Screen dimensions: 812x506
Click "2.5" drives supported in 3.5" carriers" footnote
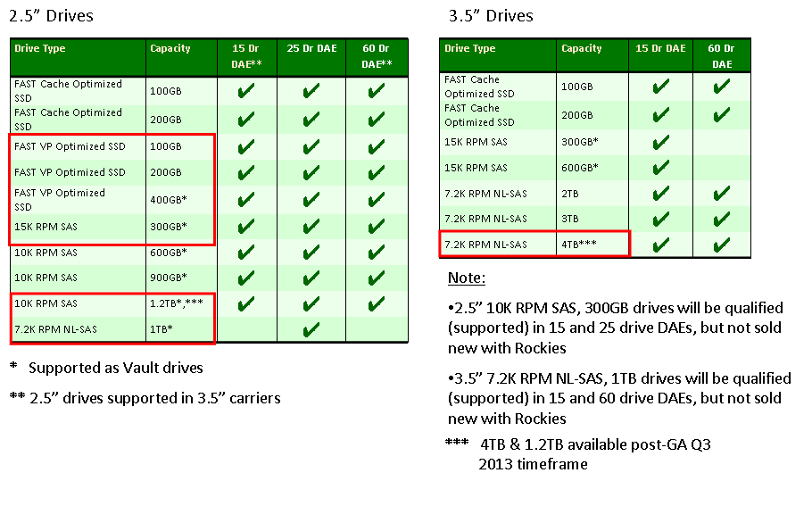(155, 398)
